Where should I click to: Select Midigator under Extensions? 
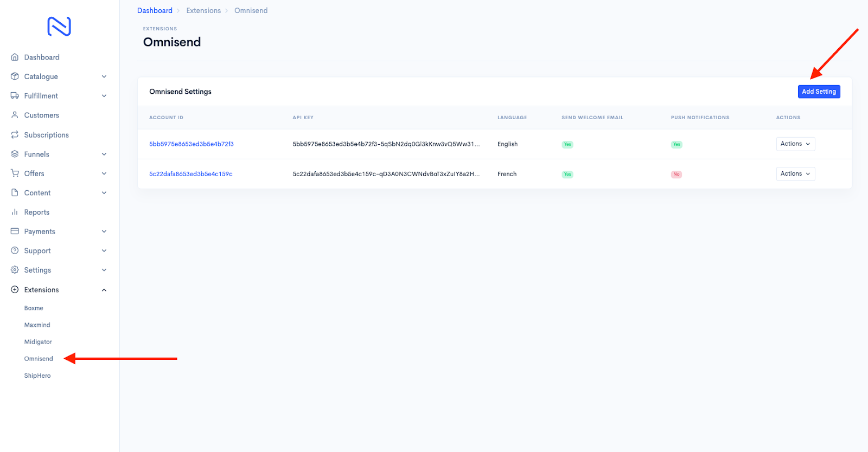(x=38, y=342)
